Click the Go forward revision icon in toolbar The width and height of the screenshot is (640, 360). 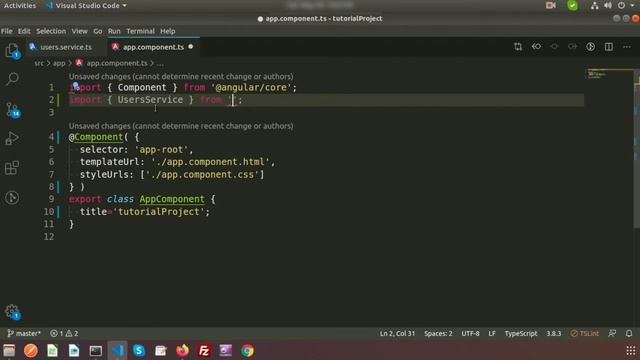point(572,47)
